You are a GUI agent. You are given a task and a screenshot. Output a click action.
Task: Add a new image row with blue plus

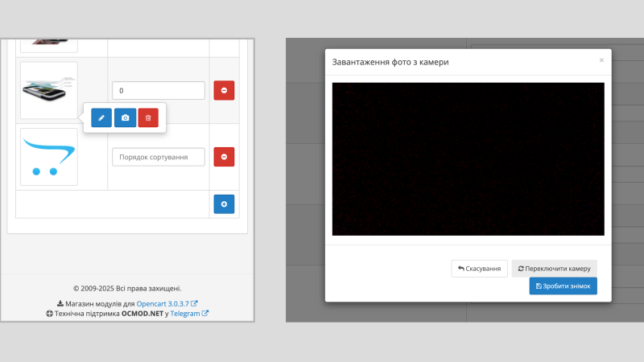[224, 204]
